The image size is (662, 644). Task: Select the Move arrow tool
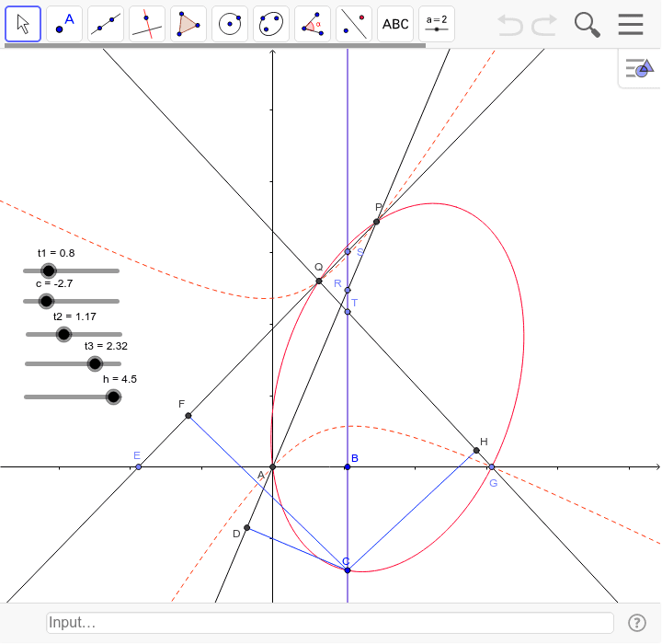pos(23,24)
